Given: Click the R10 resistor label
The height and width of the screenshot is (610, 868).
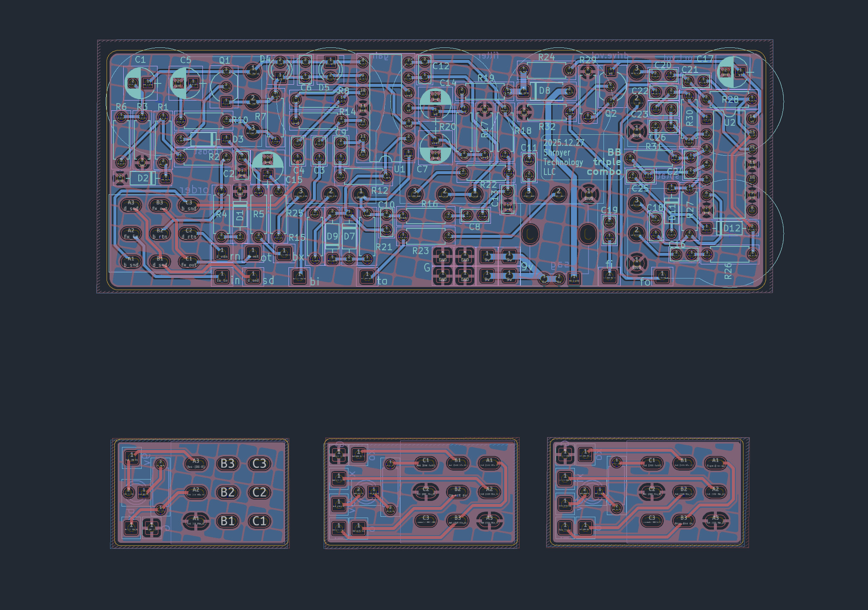Looking at the screenshot, I should tap(240, 120).
